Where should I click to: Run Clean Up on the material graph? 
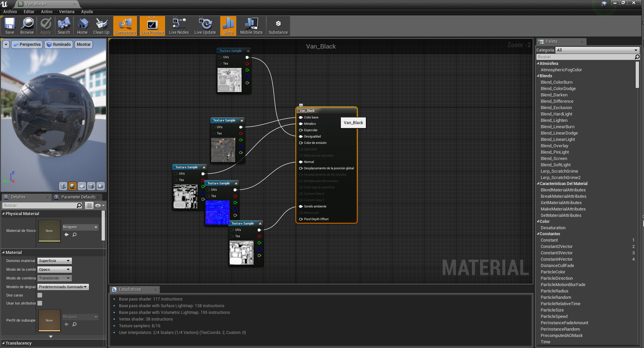coord(101,26)
